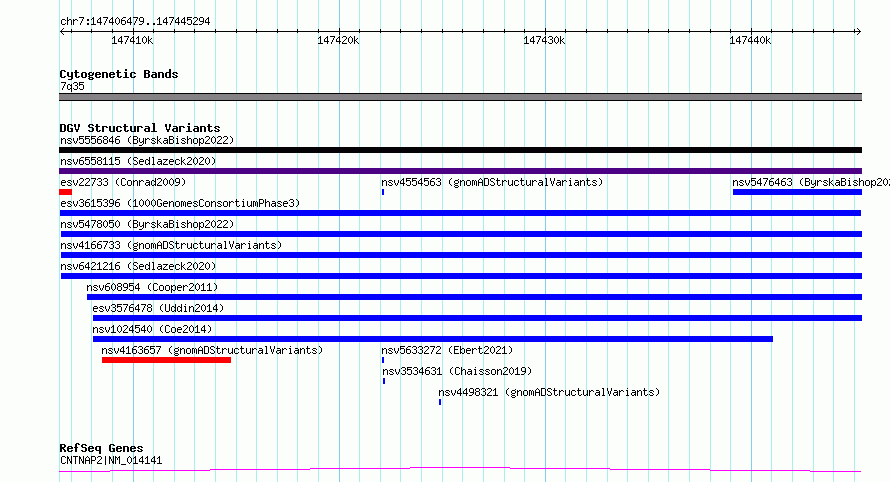
Task: Open esv3615396 (1000GenomesConsortiumPhase3) label
Action: [180, 203]
